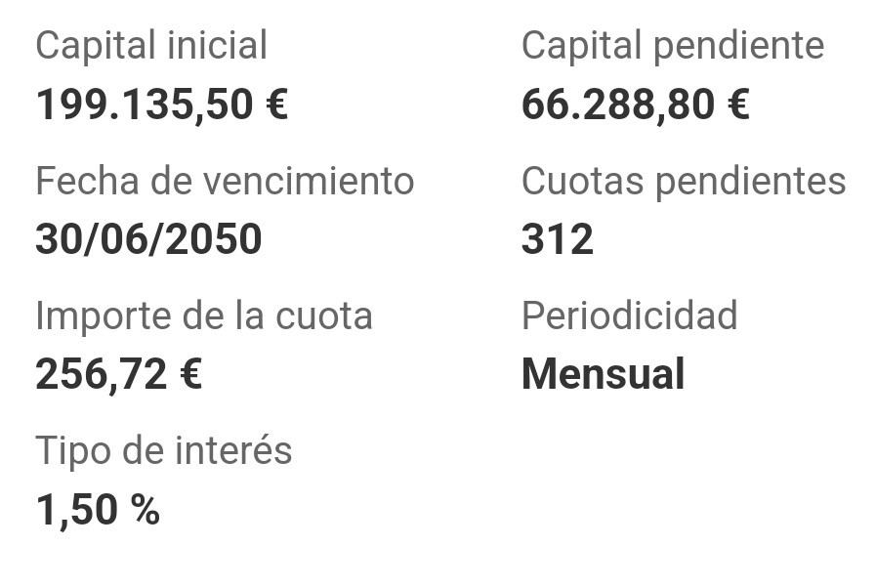Image resolution: width=876 pixels, height=588 pixels.
Task: Click the 312 pending installments value
Action: tap(558, 239)
